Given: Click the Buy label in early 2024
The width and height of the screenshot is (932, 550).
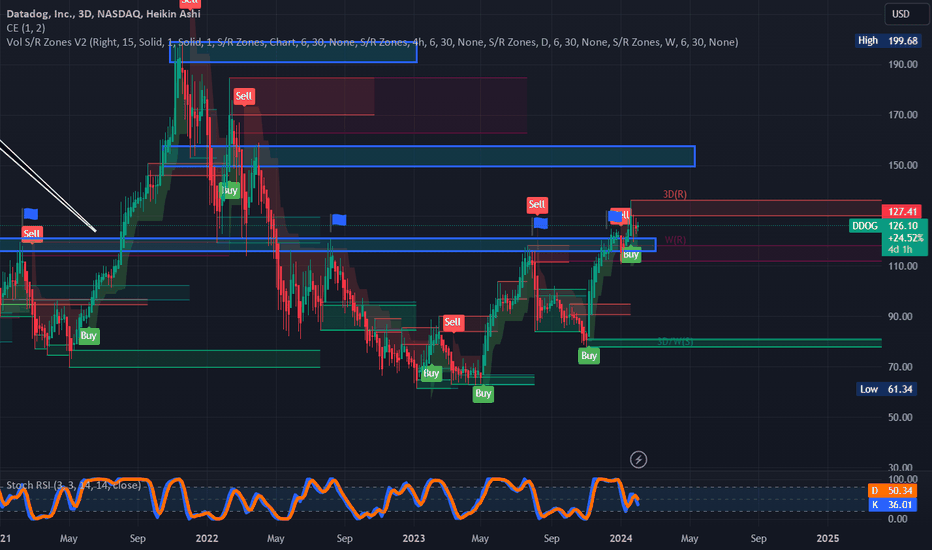Looking at the screenshot, I should click(631, 255).
